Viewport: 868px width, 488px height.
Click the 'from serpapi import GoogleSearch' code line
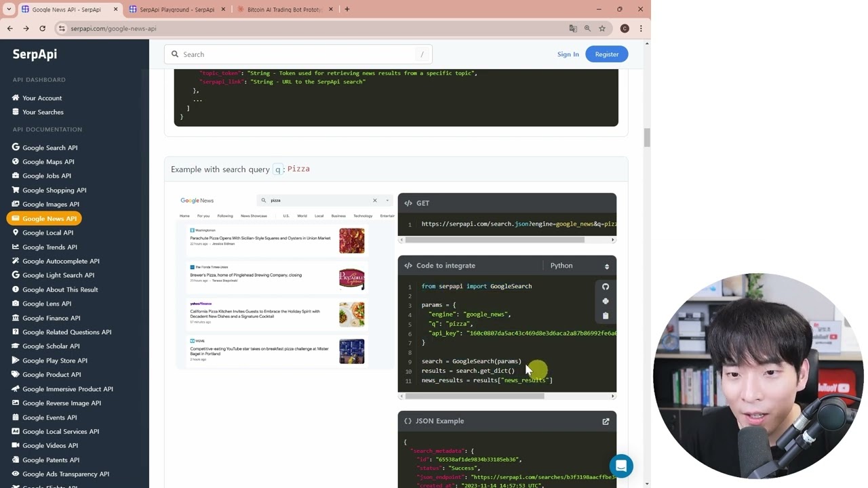[477, 287]
